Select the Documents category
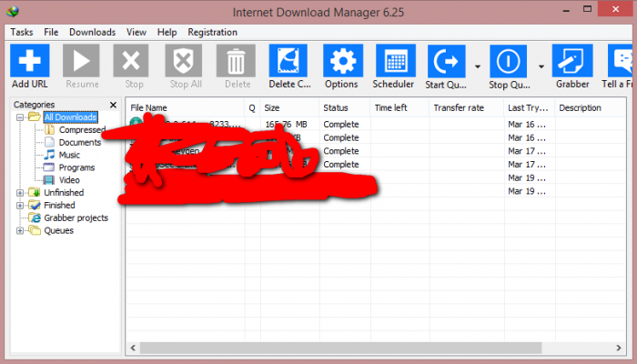The height and width of the screenshot is (364, 637). click(x=80, y=142)
